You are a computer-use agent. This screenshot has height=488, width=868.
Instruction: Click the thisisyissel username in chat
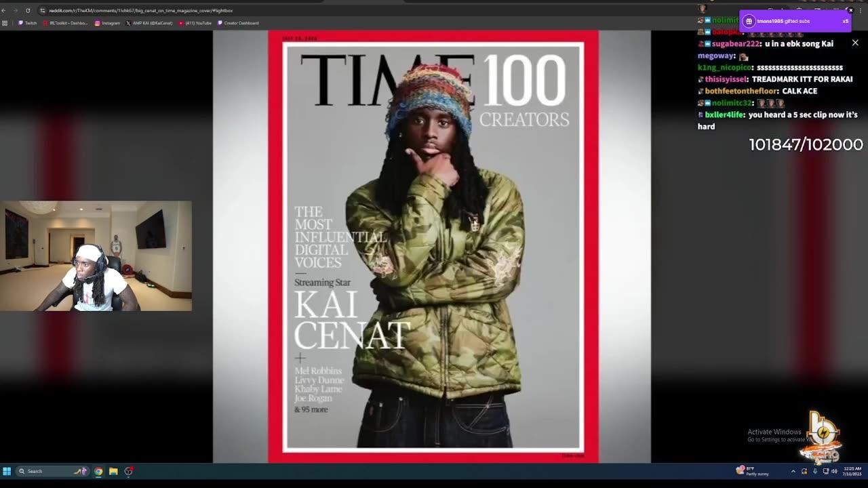(726, 79)
